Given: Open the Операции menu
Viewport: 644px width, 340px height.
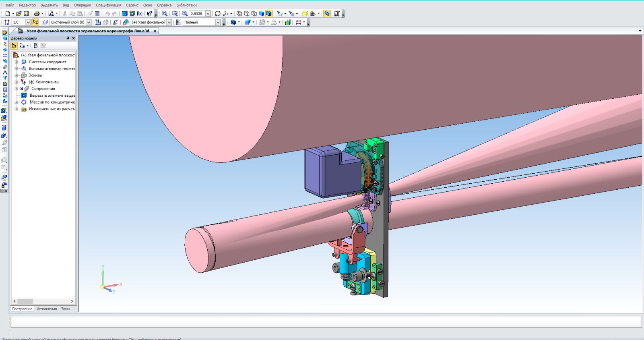Looking at the screenshot, I should click(82, 5).
